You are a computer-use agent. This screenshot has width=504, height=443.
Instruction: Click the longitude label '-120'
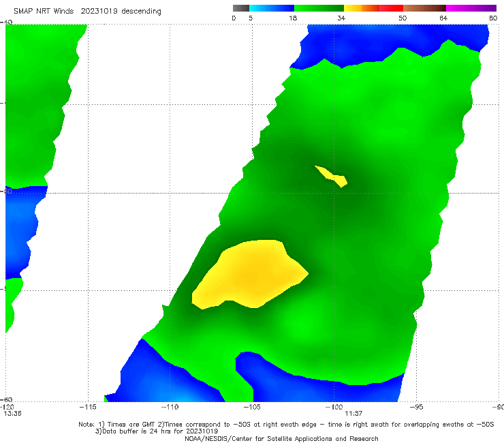click(x=7, y=407)
